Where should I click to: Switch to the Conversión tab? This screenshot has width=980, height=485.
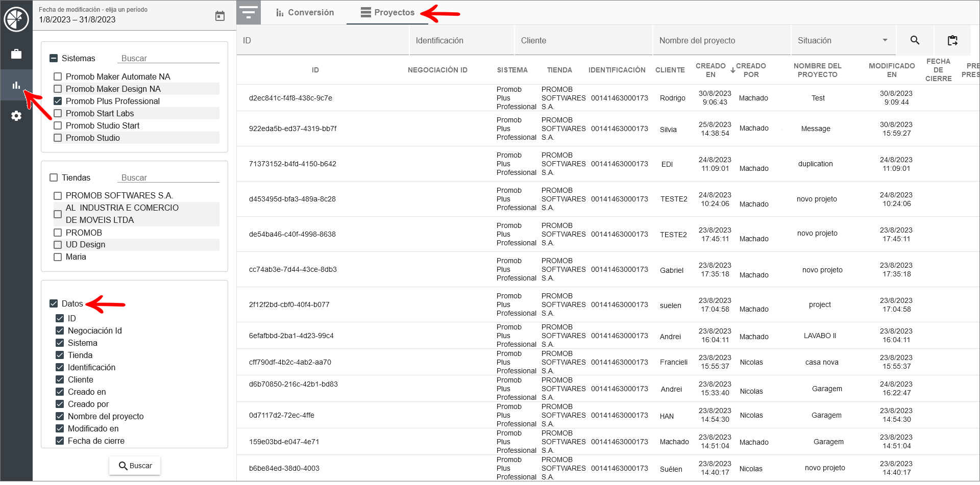click(305, 12)
